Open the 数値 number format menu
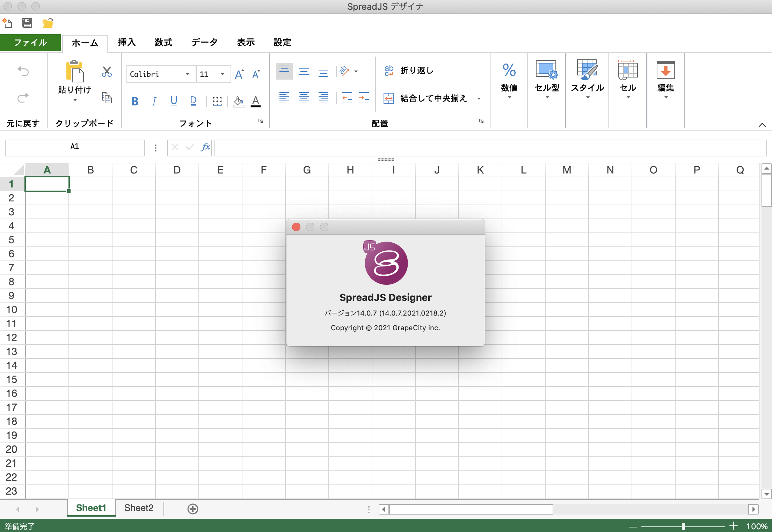Screen dimensions: 772x532 pyautogui.click(x=509, y=81)
